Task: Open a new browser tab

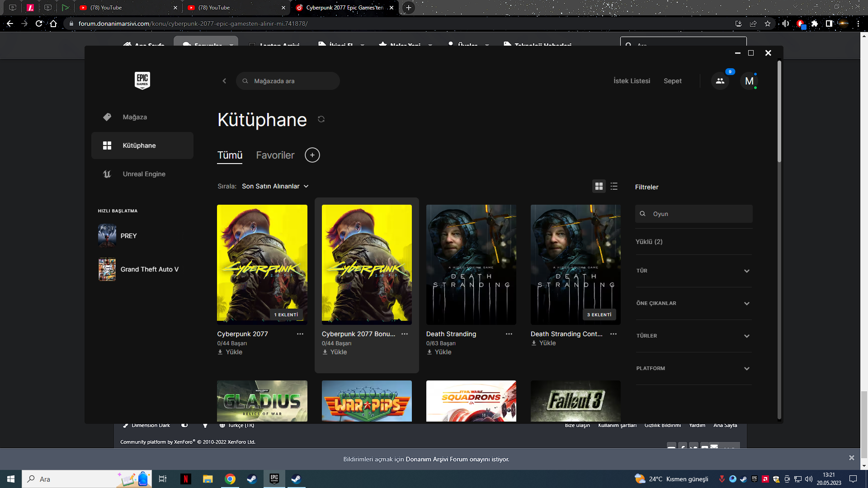Action: (409, 8)
